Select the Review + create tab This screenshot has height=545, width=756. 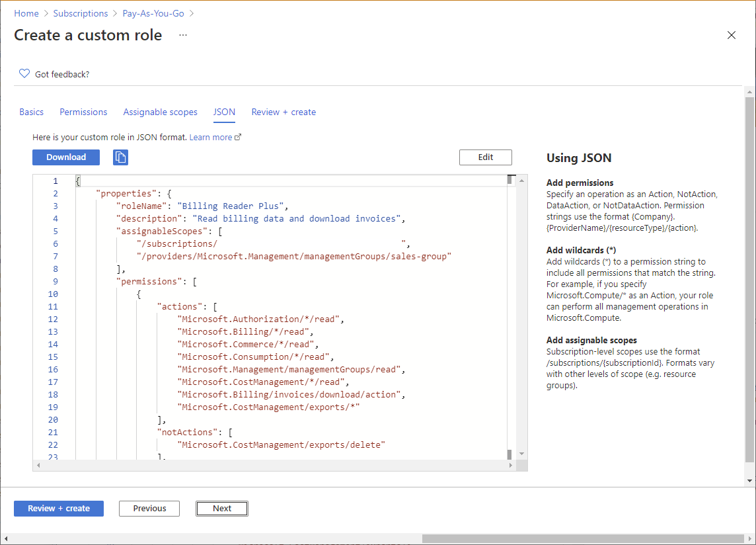[x=283, y=112]
